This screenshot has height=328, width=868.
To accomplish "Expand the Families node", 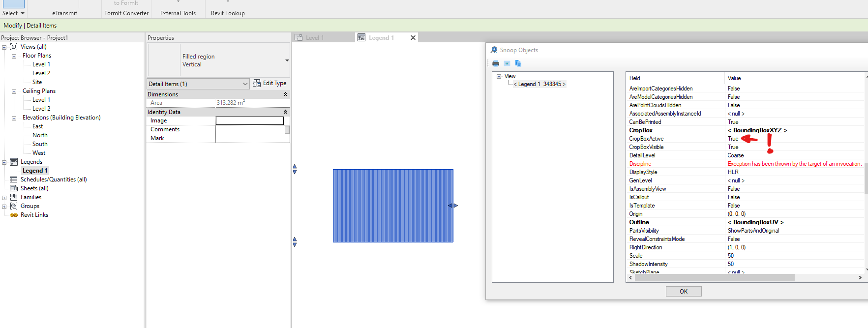I will pyautogui.click(x=4, y=198).
